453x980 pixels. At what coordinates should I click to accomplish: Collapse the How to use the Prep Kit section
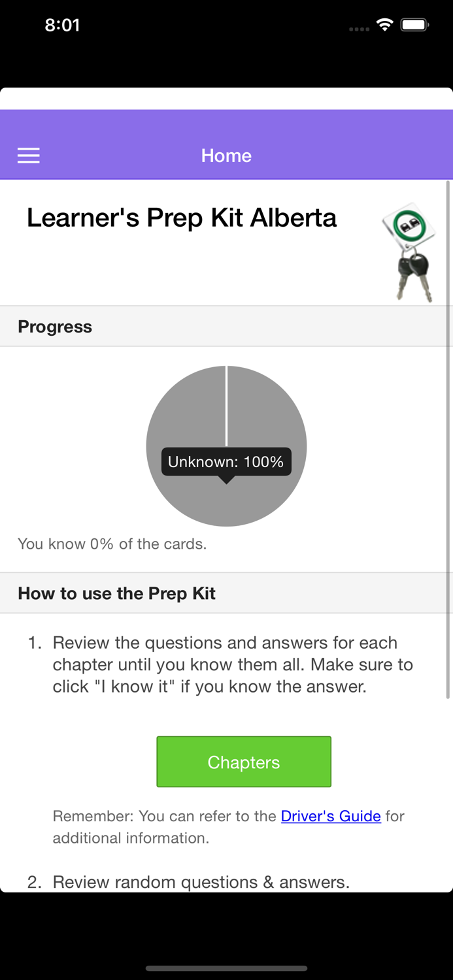click(116, 593)
